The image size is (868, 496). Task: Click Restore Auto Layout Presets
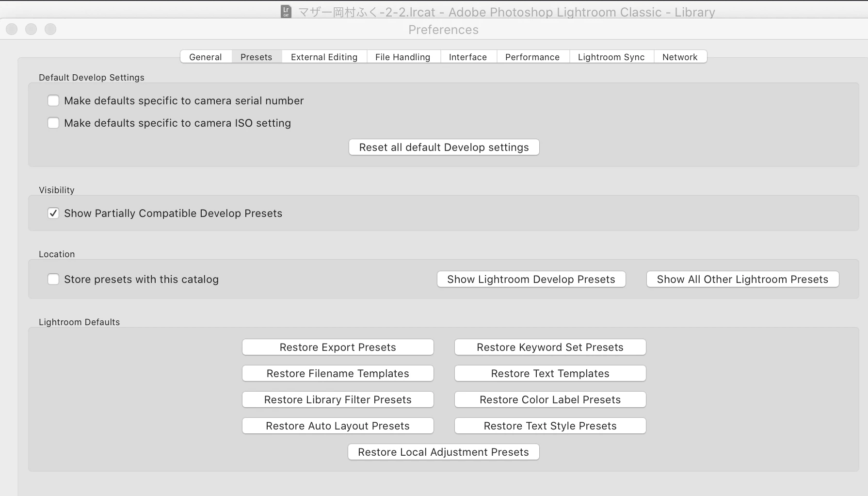click(x=338, y=426)
